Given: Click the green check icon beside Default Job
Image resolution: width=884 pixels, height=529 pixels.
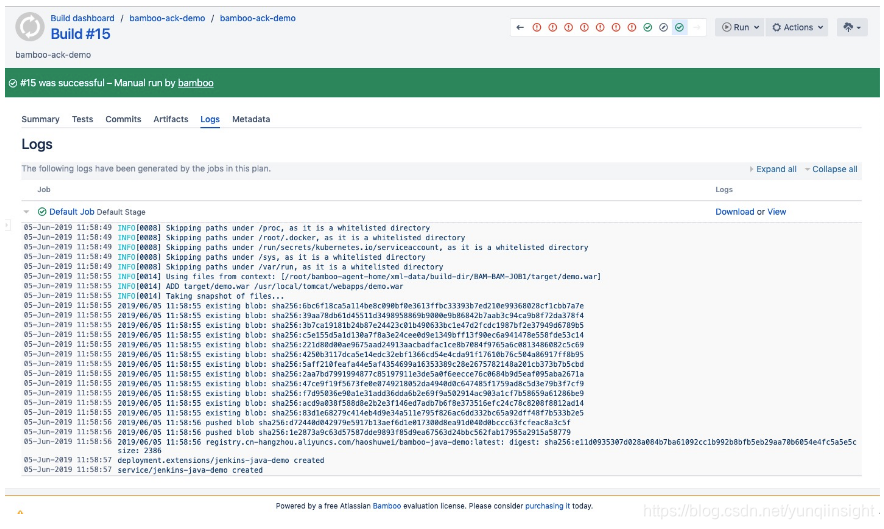Looking at the screenshot, I should pos(42,211).
